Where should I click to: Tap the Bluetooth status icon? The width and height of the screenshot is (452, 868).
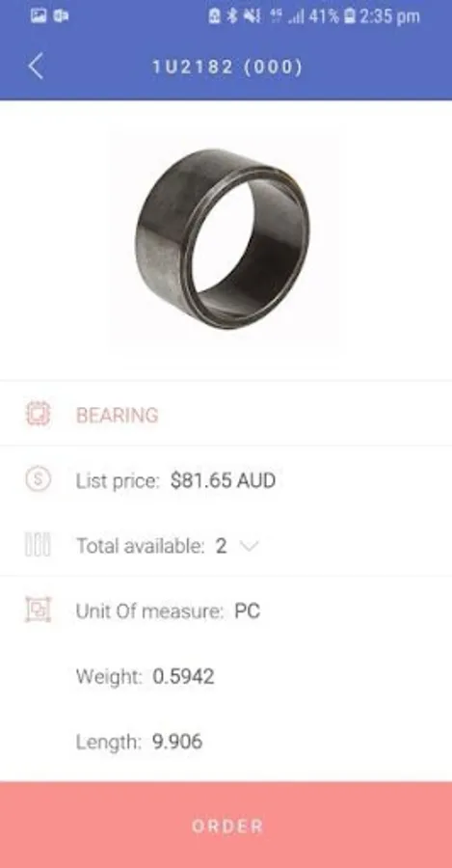(232, 16)
